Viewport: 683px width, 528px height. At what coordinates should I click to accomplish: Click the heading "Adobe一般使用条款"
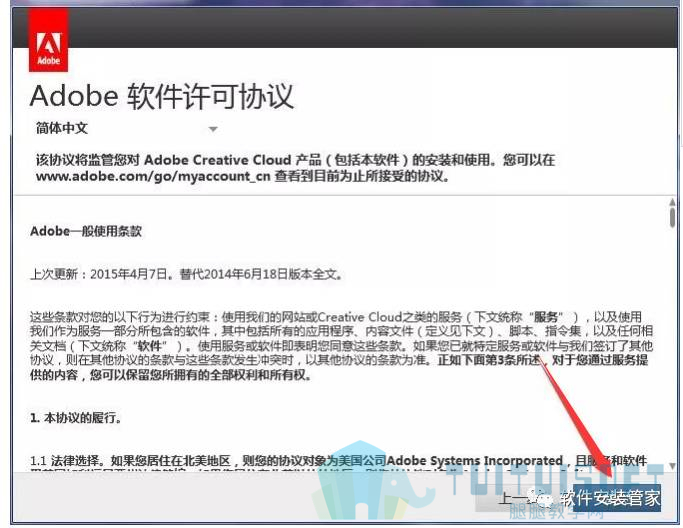click(x=86, y=231)
